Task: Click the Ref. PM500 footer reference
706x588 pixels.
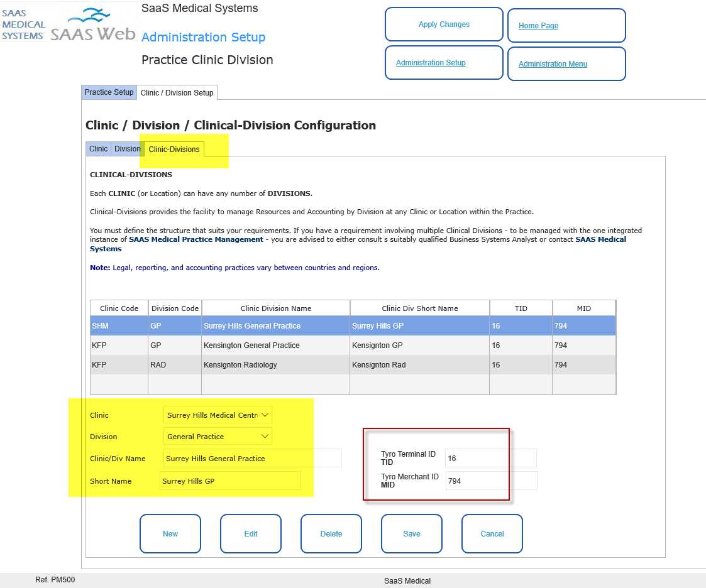Action: point(55,579)
